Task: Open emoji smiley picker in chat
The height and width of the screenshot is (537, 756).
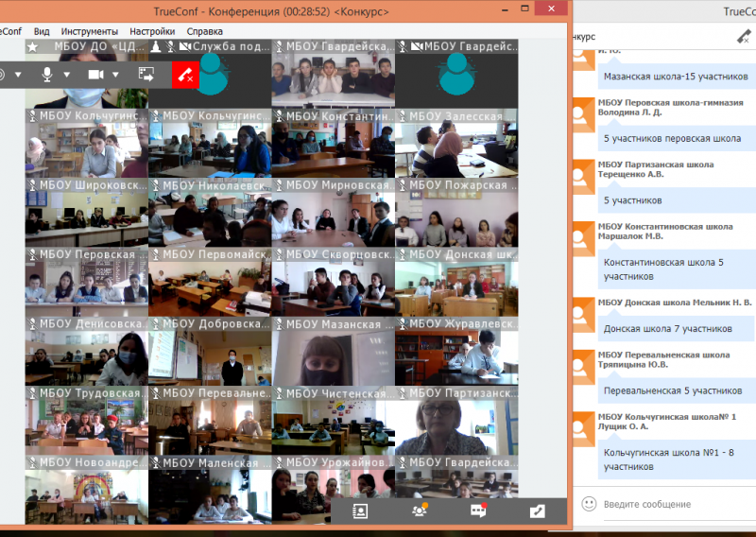Action: (x=588, y=504)
